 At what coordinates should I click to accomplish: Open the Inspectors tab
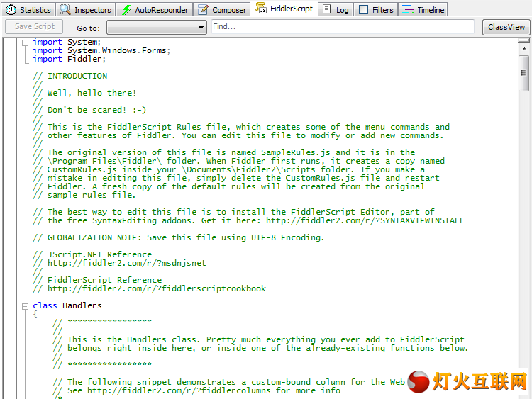click(x=86, y=9)
